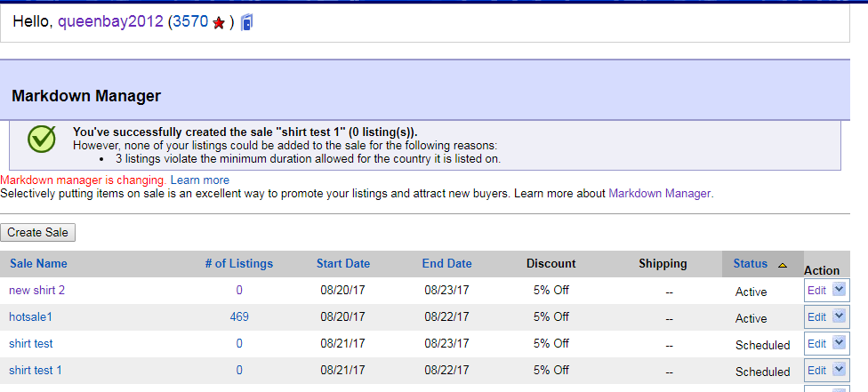
Task: Click the Create Sale button
Action: coord(37,232)
